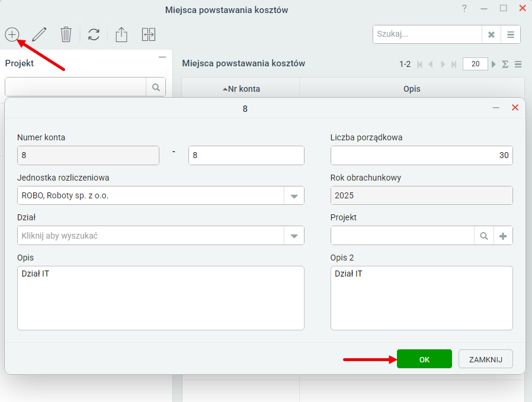Viewport: 532px width, 402px height.
Task: Open help question mark in title bar
Action: 464,8
